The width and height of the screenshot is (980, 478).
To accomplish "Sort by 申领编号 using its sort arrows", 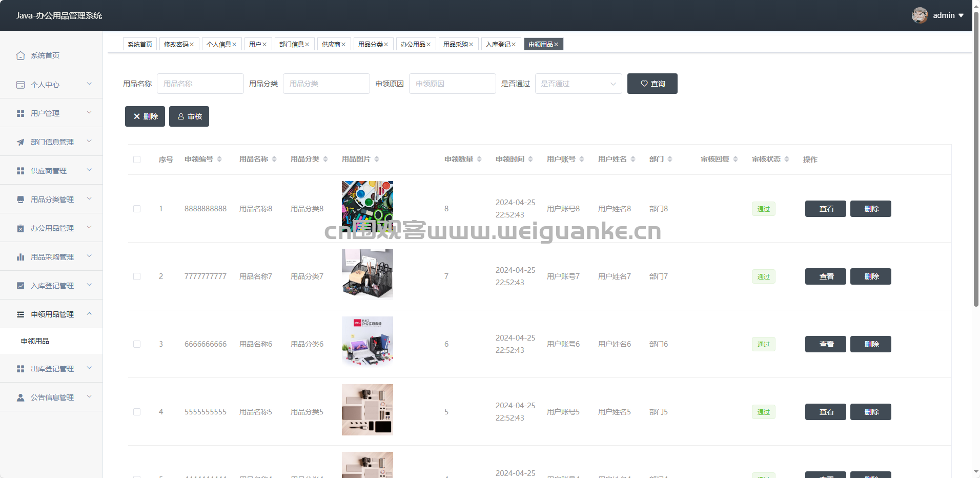I will pos(219,160).
